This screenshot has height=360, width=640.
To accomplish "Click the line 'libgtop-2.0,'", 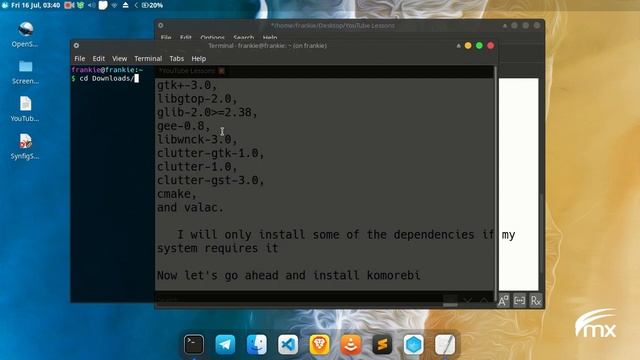I will (x=197, y=99).
